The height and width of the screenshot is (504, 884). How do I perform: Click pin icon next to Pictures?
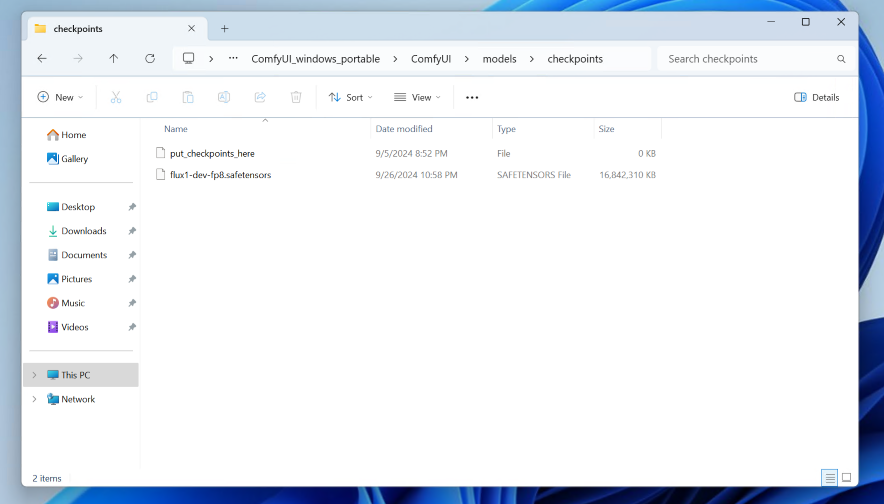(132, 279)
